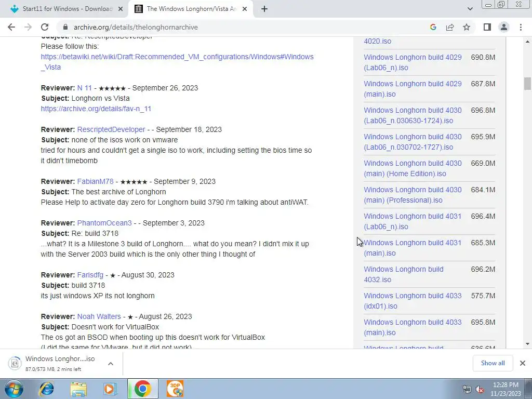Download Windows Longhorn build 4032.iso
Viewport: 532px width, 399px height.
click(404, 274)
